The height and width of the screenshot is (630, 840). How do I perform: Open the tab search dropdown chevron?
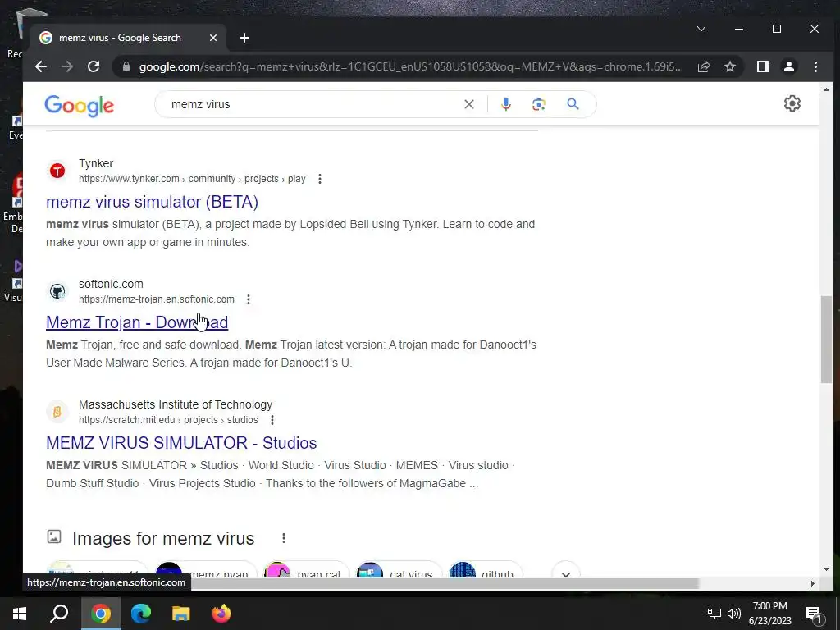(x=701, y=29)
